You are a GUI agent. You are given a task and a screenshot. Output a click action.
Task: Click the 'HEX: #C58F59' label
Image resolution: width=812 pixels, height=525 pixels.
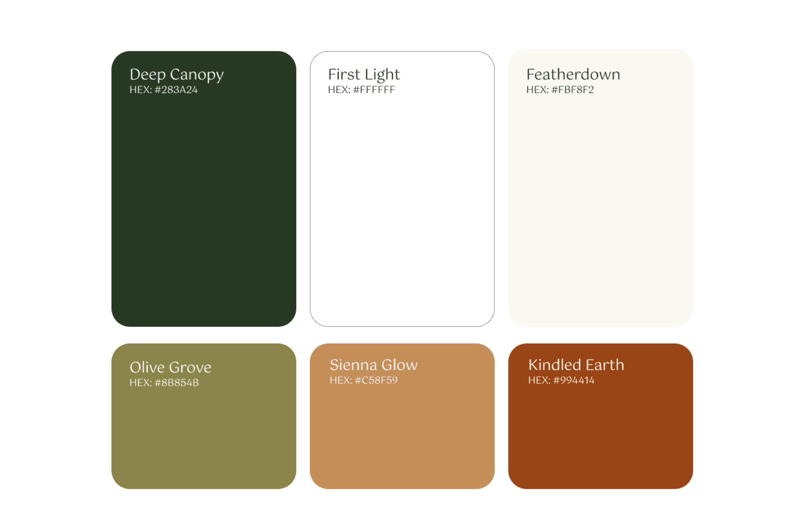tap(363, 380)
